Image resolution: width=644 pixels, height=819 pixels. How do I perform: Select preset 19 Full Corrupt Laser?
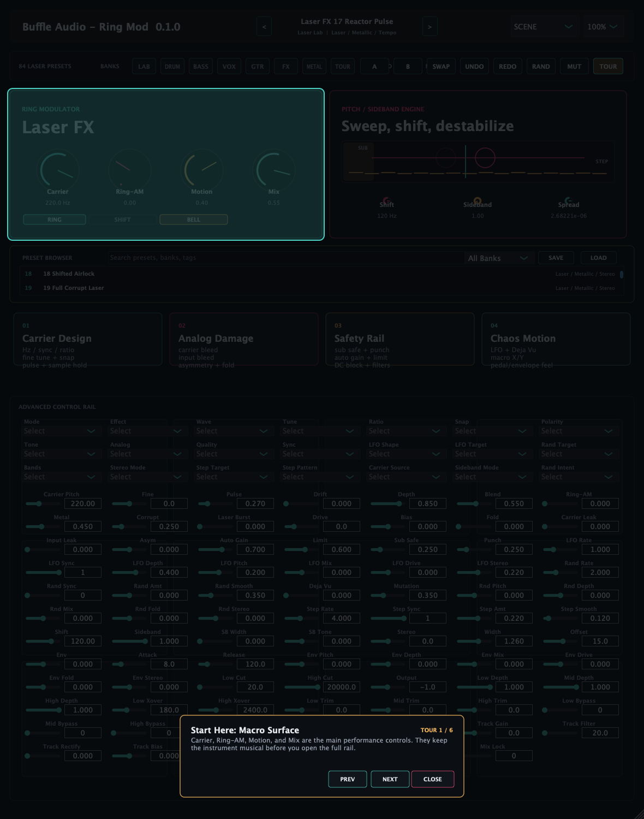[x=319, y=288]
